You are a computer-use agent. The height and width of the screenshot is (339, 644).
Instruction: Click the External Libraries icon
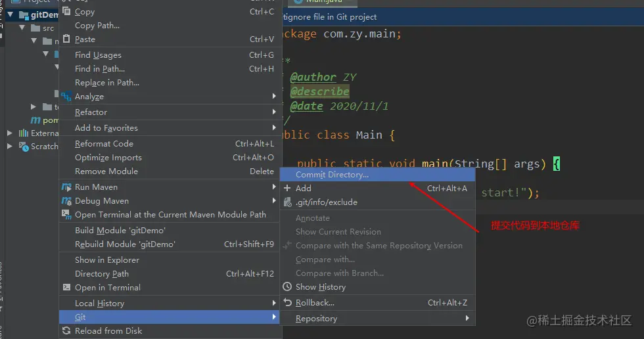pos(24,133)
